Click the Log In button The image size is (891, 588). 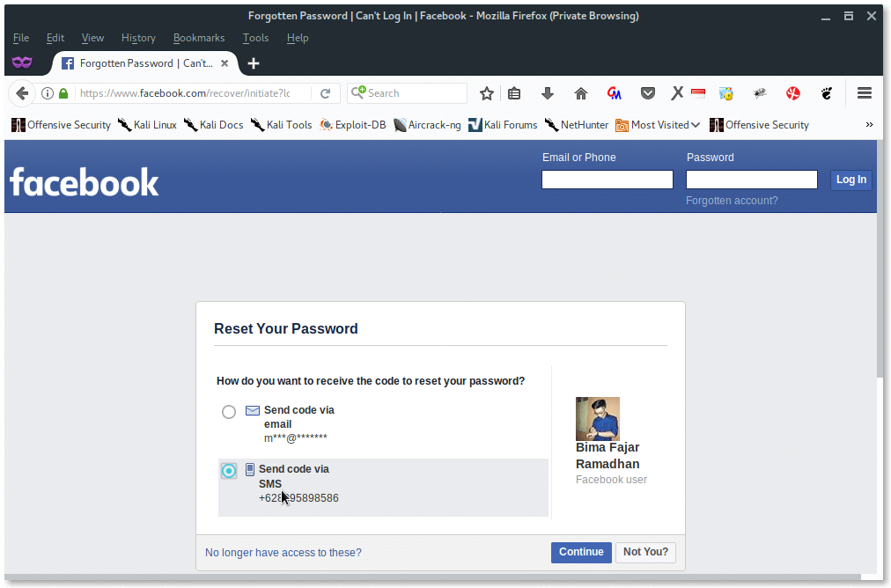tap(850, 180)
